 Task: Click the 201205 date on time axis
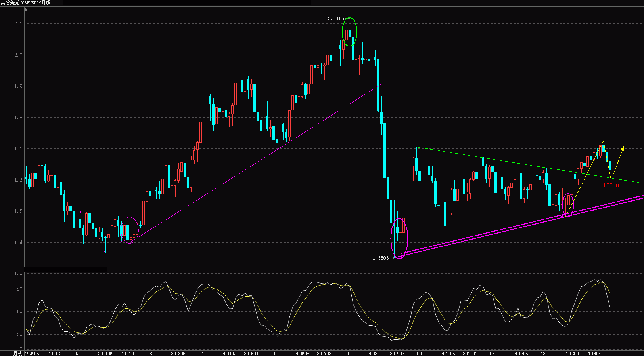[x=521, y=354]
